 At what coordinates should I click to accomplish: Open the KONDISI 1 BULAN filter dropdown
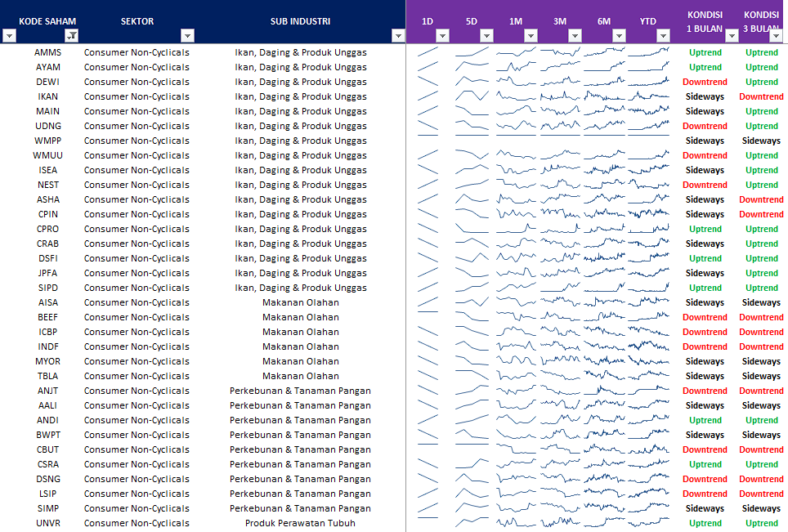pyautogui.click(x=732, y=35)
